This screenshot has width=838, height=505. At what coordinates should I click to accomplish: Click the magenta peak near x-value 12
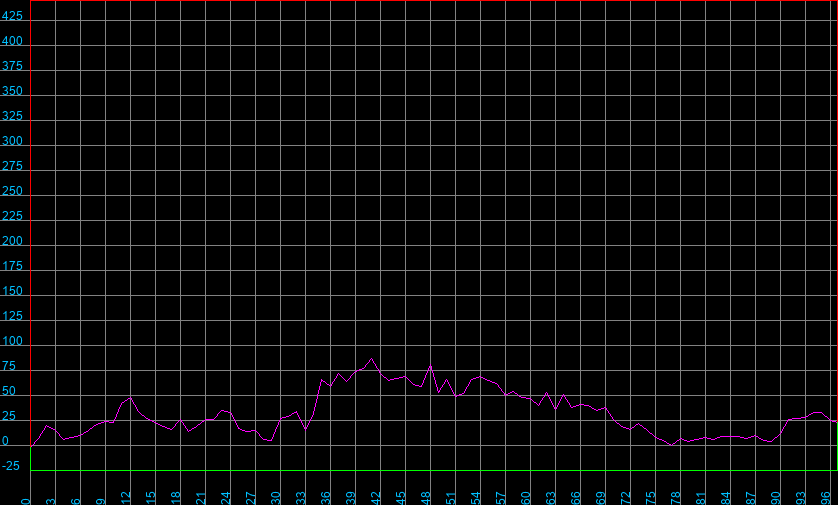(x=130, y=397)
